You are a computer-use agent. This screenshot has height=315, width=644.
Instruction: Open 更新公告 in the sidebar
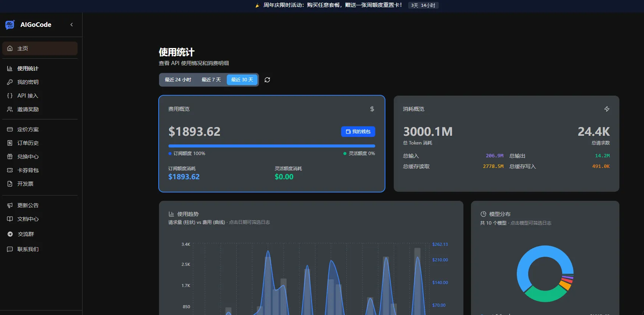pos(40,205)
